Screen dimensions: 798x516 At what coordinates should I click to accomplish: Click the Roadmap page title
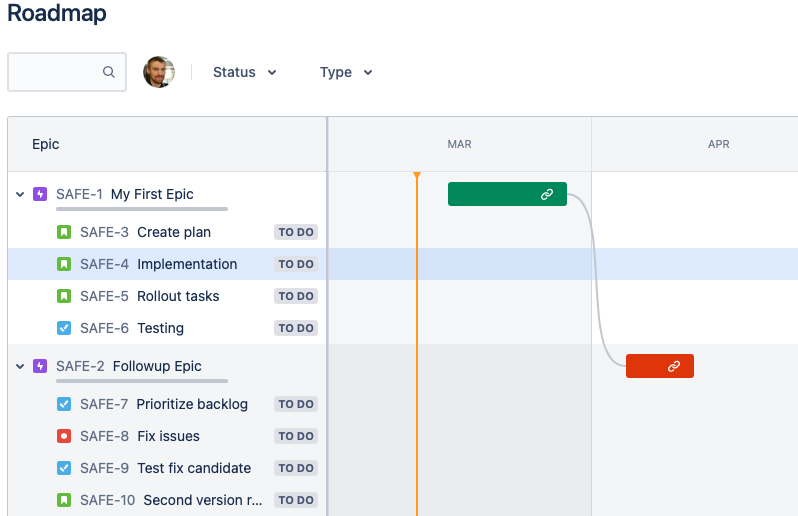56,13
